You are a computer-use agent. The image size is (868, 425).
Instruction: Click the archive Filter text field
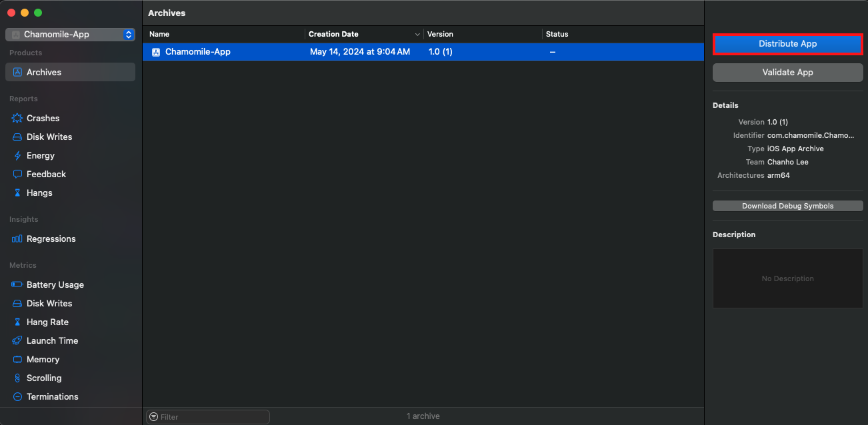[213, 417]
